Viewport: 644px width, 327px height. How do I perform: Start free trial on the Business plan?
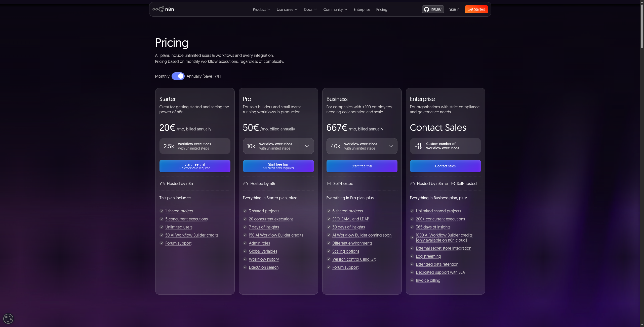362,166
